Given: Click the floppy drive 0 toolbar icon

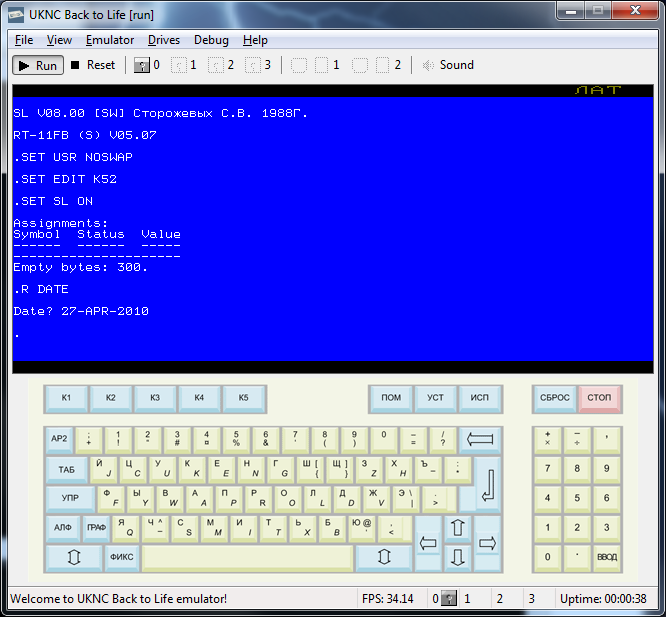Looking at the screenshot, I should 142,65.
